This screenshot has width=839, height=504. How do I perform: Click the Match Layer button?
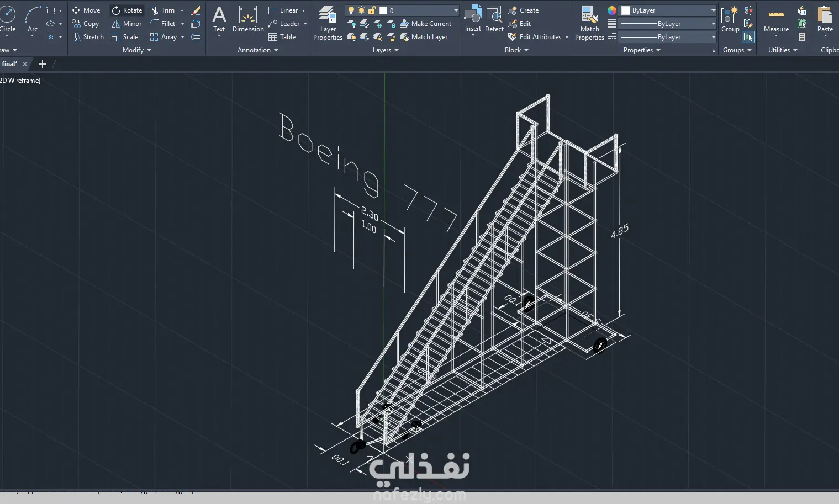point(424,37)
